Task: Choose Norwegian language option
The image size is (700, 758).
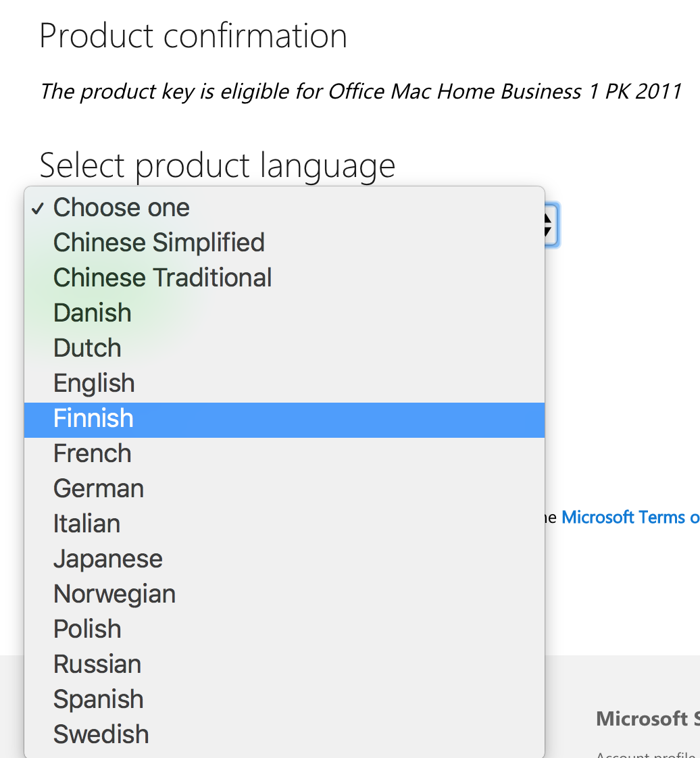Action: pyautogui.click(x=284, y=595)
